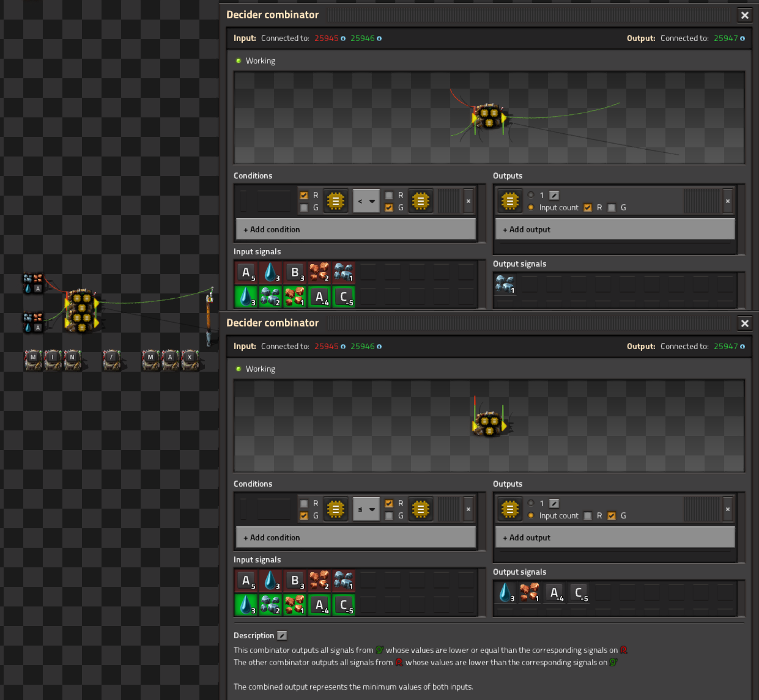Select constant 1 radio in top Outputs

tap(531, 196)
